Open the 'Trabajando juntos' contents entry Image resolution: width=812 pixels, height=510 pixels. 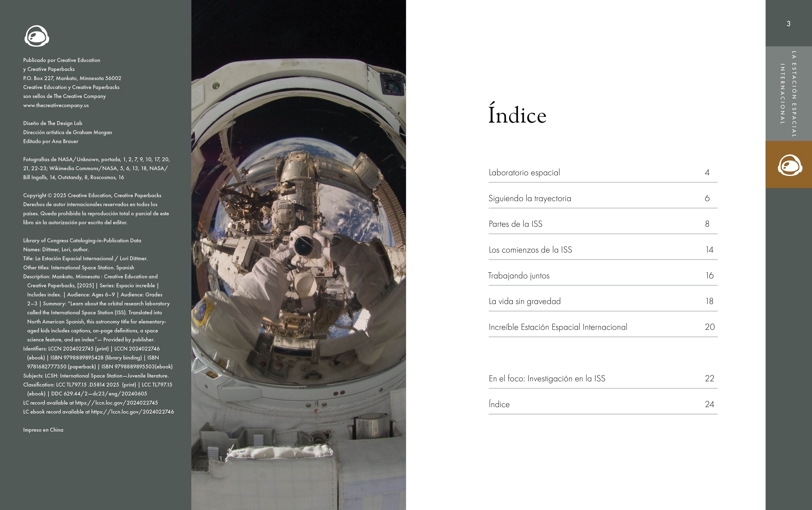tap(603, 276)
